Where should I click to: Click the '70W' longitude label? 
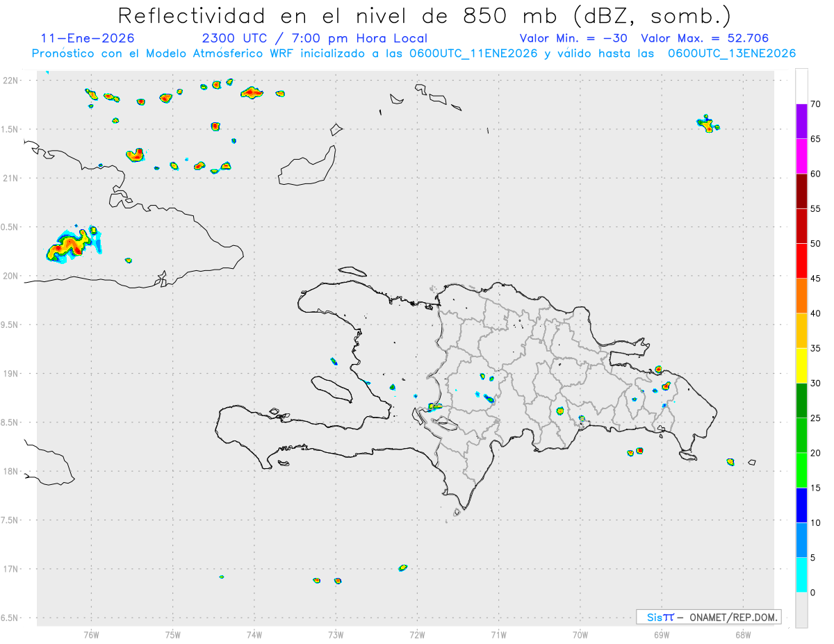(x=580, y=634)
